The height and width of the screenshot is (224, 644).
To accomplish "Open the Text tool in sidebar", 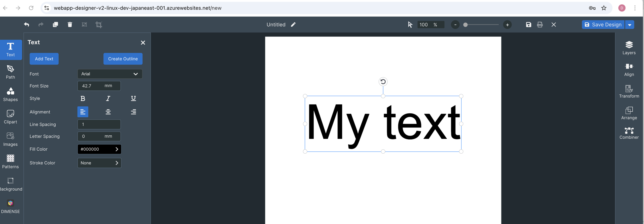I will pyautogui.click(x=11, y=50).
